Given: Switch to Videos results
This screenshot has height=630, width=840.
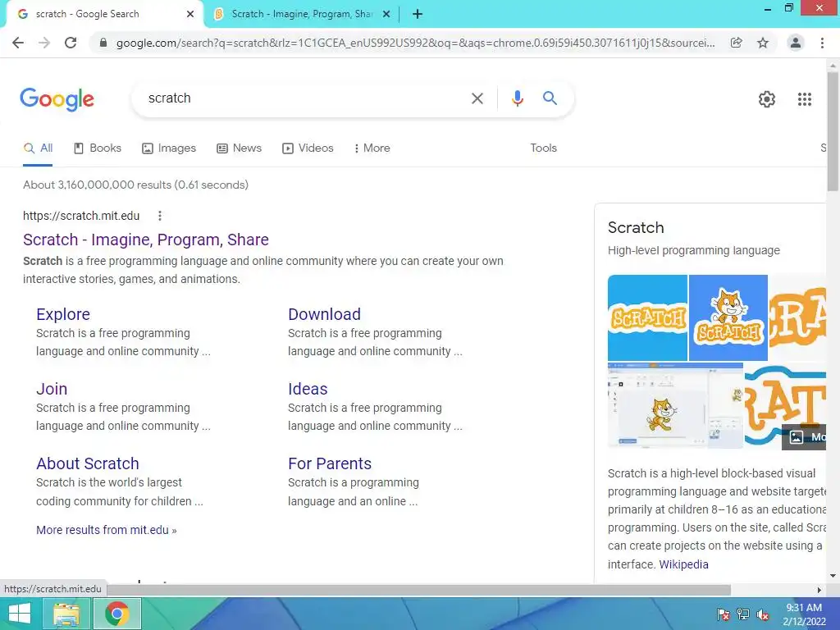Looking at the screenshot, I should click(308, 148).
